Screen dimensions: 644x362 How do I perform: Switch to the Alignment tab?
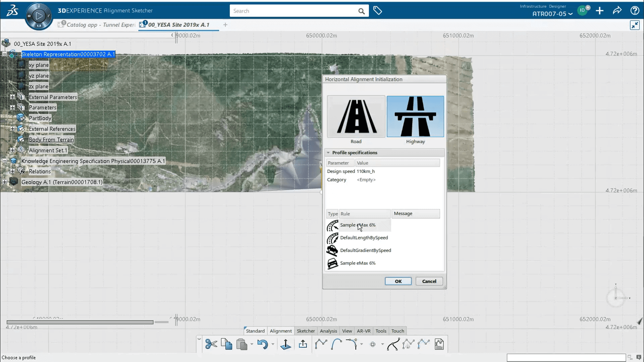click(280, 330)
